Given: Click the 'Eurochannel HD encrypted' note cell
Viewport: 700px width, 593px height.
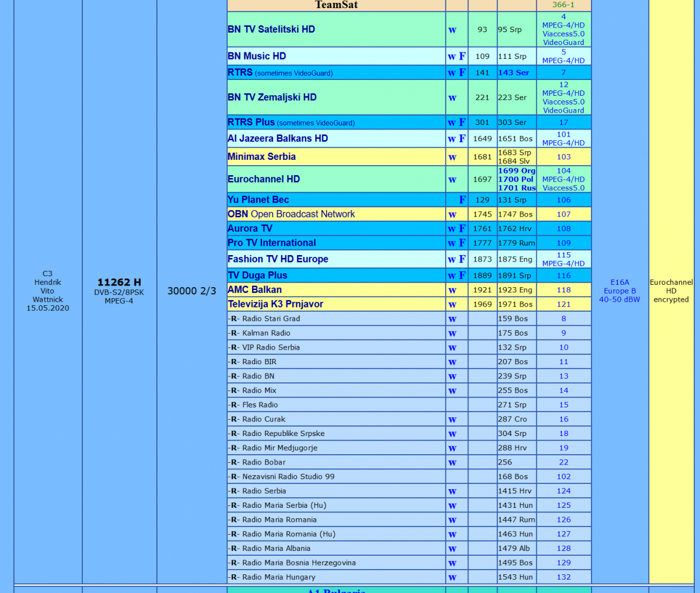Looking at the screenshot, I should pyautogui.click(x=671, y=291).
